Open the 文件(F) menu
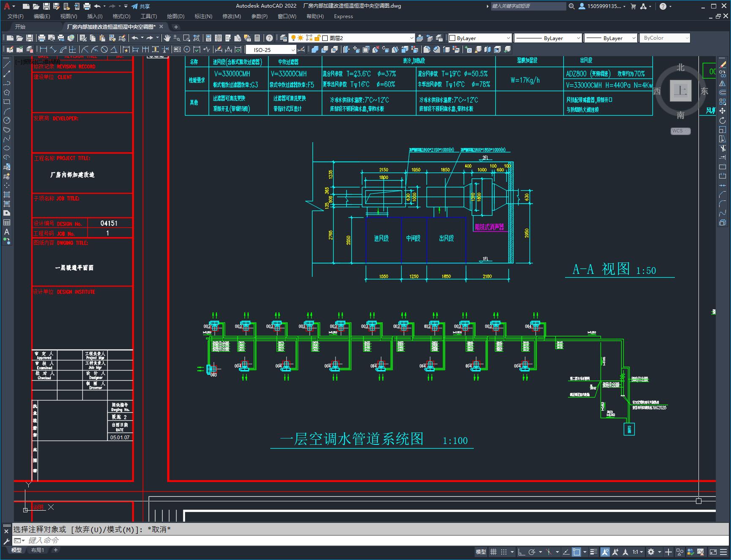Screen dimensions: 731x560 15,16
